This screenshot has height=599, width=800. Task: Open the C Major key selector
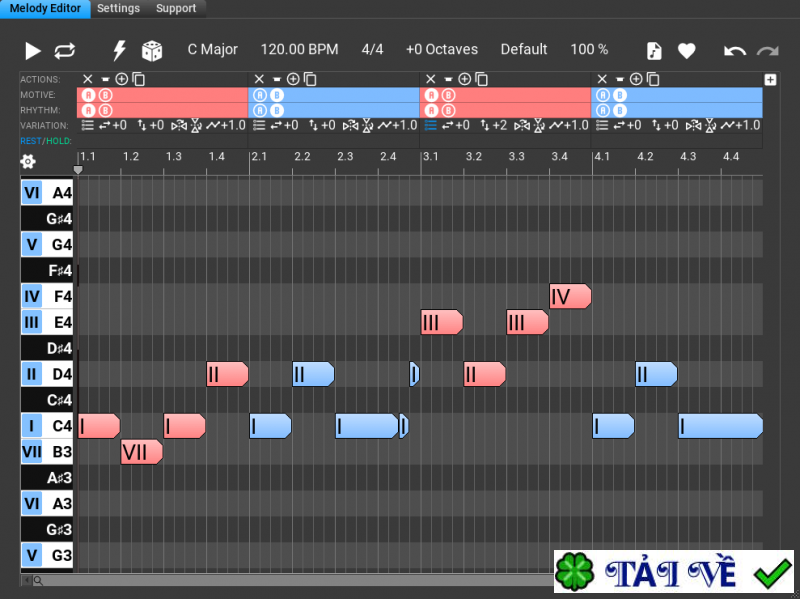click(x=213, y=49)
